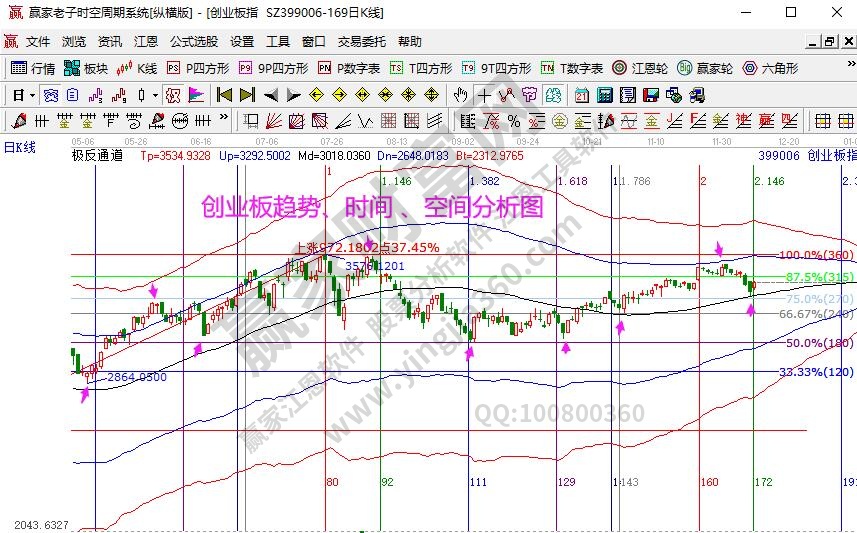Image resolution: width=857 pixels, height=533 pixels.
Task: Select the percent sign drawing tool
Action: [513, 121]
